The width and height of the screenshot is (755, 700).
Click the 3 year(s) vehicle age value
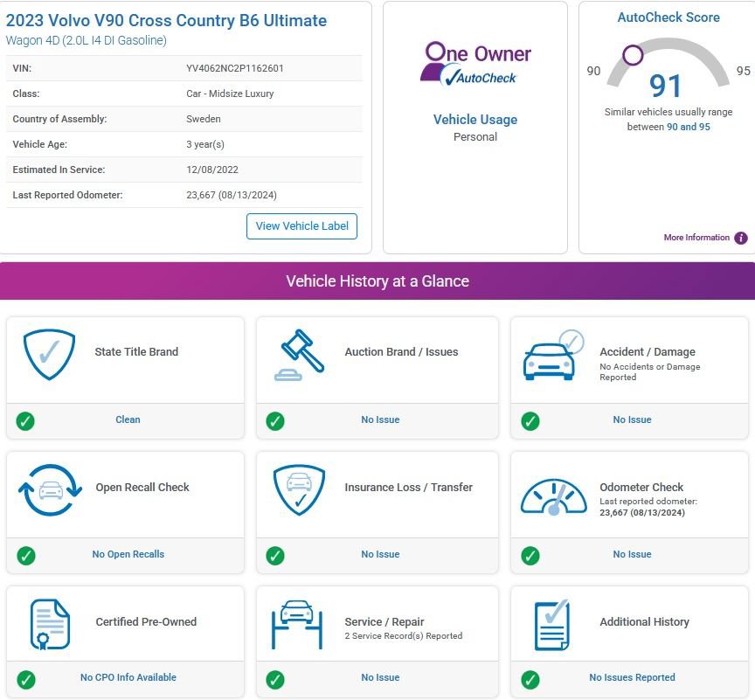coord(205,144)
